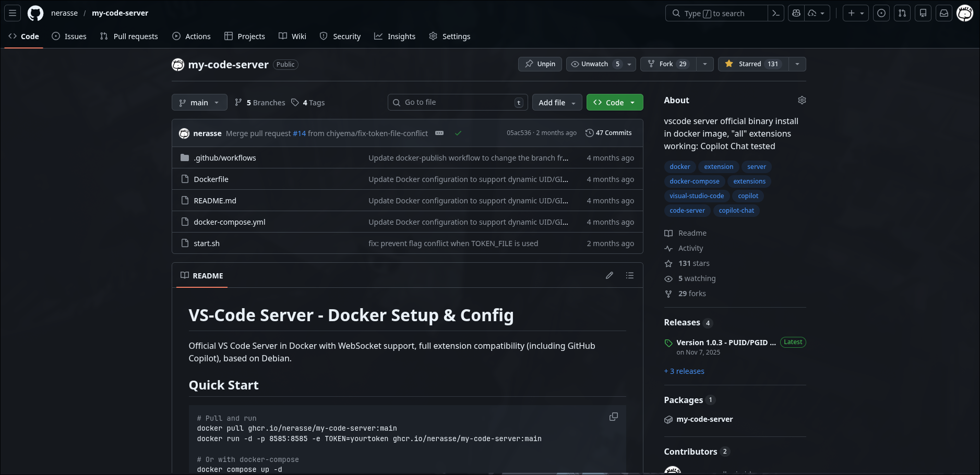Click the repository settings gear beside About
The image size is (980, 475).
point(802,100)
